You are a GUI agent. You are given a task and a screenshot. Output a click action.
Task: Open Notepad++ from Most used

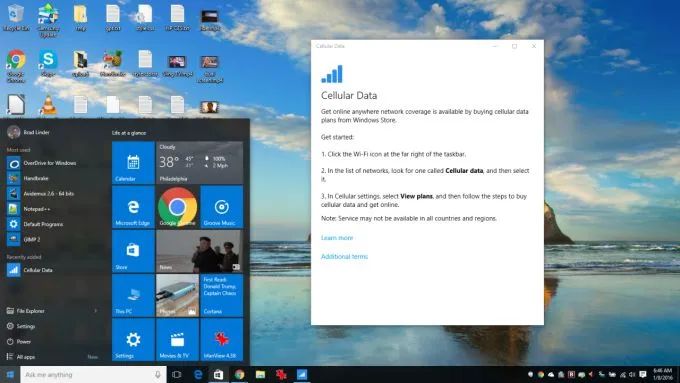click(x=29, y=209)
